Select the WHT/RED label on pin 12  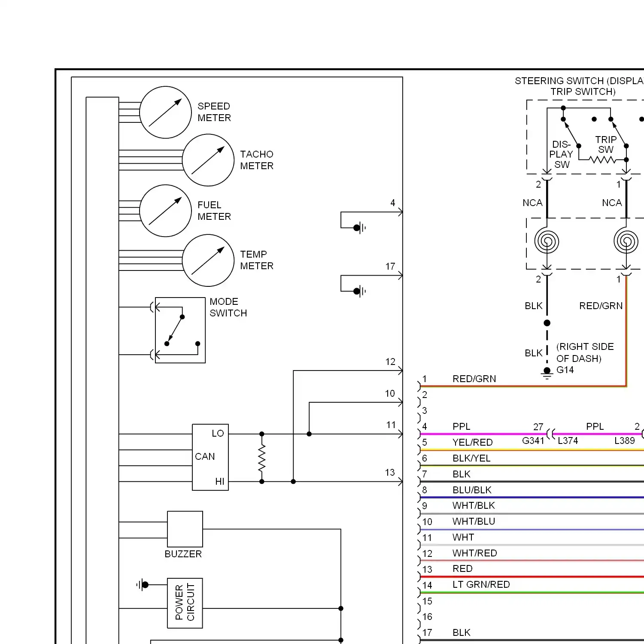pos(474,553)
